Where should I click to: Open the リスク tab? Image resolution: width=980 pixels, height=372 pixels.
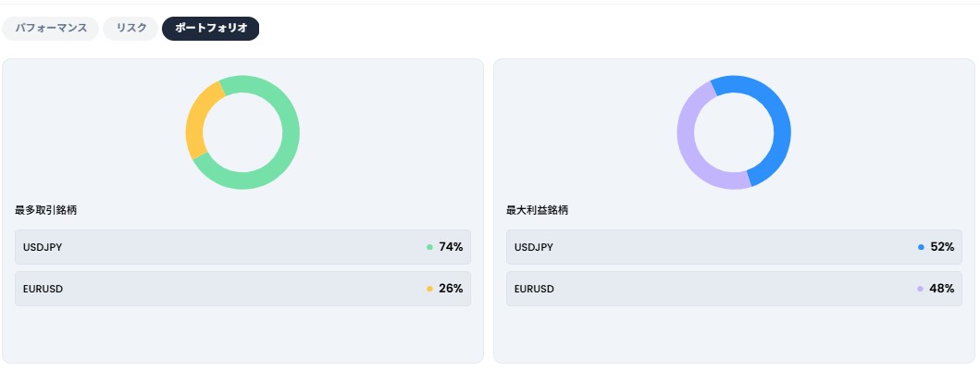[130, 29]
